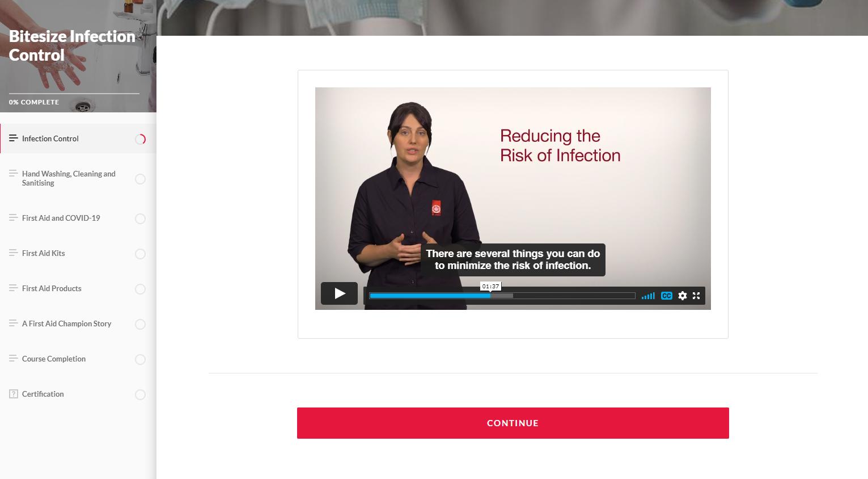868x479 pixels.
Task: Click the CONTINUE button
Action: pos(513,423)
